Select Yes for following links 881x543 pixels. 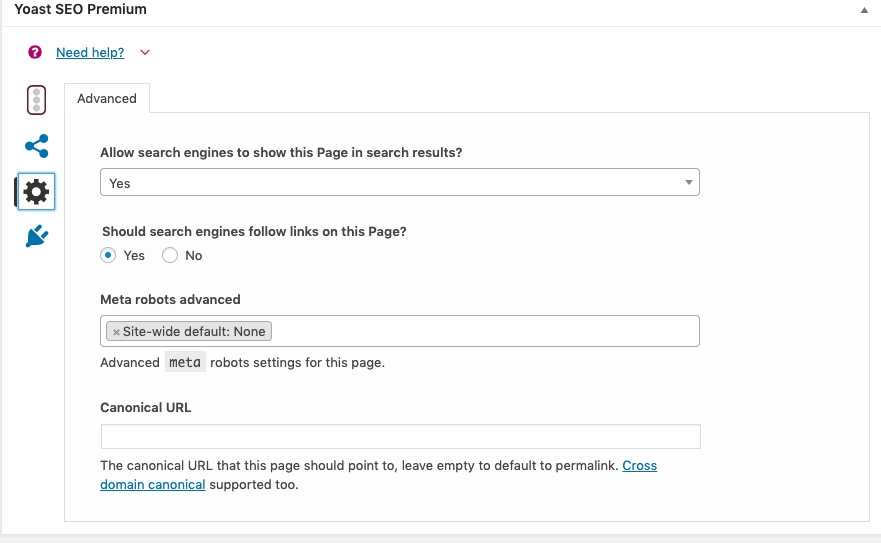pos(108,255)
